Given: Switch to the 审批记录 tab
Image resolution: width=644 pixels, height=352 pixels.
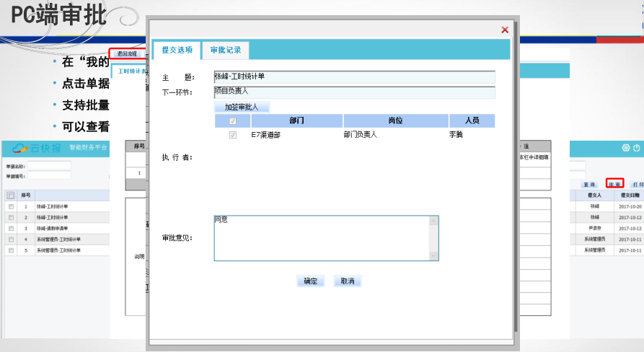Looking at the screenshot, I should point(226,50).
